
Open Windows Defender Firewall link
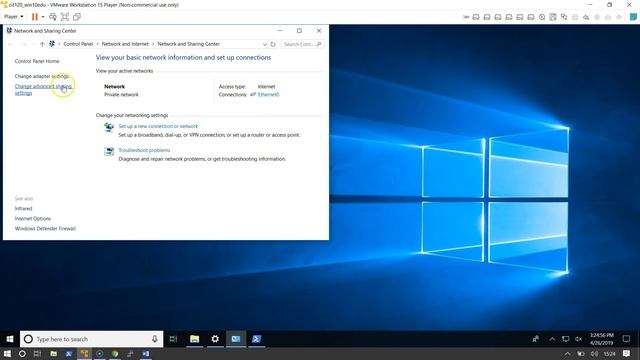(x=45, y=229)
